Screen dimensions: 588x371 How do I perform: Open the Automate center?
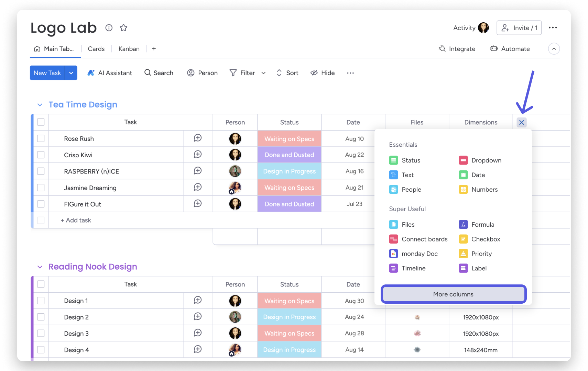(510, 49)
